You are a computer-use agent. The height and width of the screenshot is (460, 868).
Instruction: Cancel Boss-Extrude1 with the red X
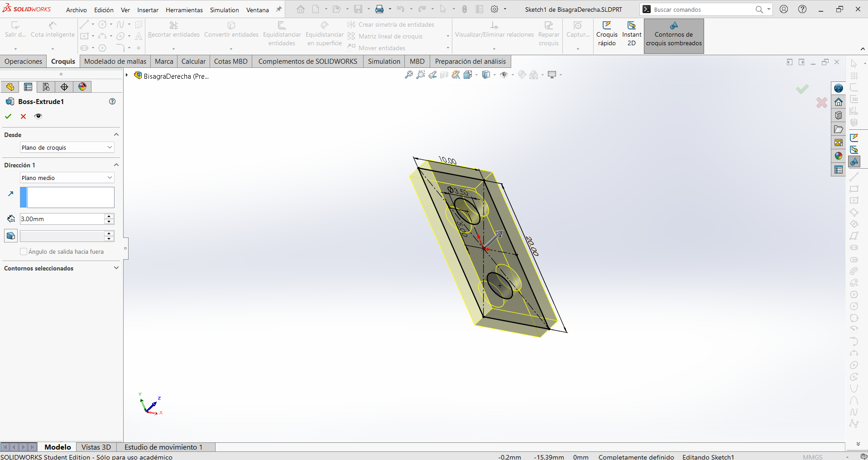click(x=23, y=116)
